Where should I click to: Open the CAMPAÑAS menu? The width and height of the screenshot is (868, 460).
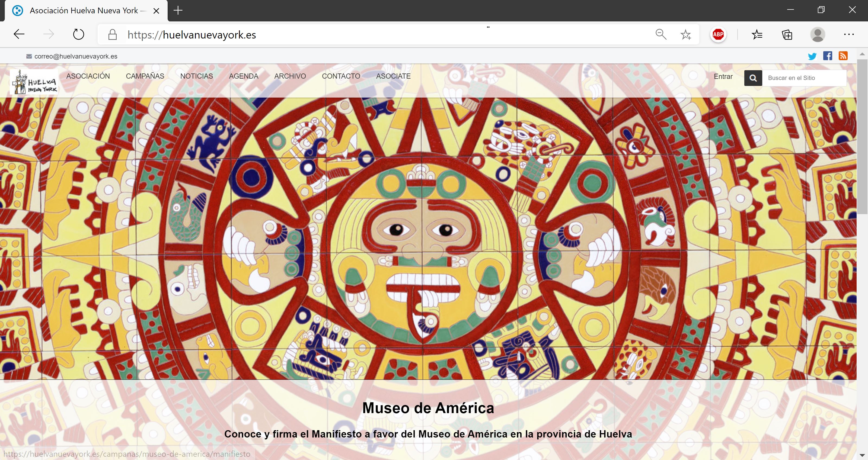coord(145,76)
